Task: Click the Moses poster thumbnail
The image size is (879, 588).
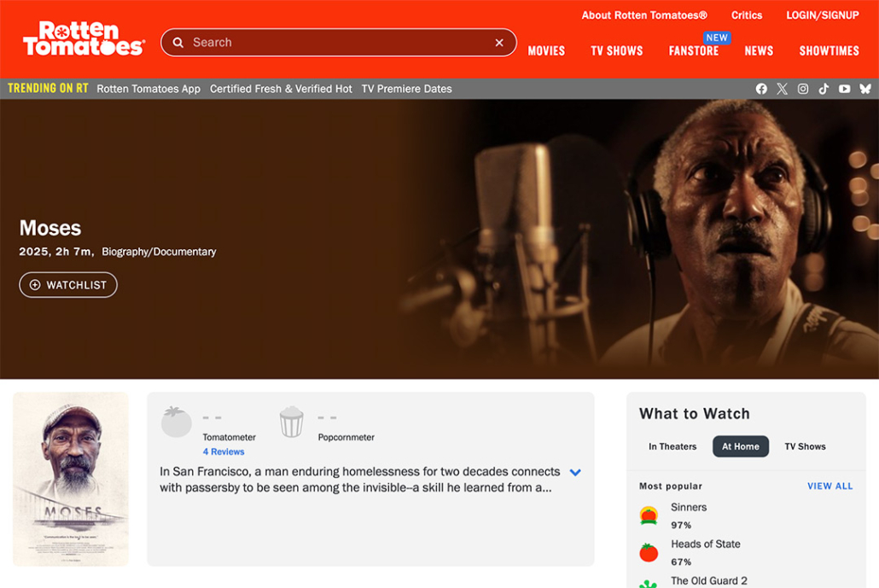Action: point(71,479)
